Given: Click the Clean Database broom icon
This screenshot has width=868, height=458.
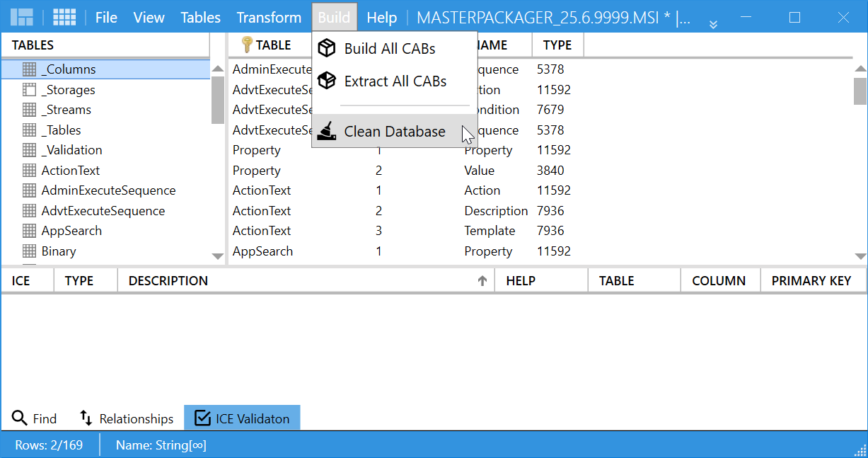Looking at the screenshot, I should pyautogui.click(x=327, y=130).
